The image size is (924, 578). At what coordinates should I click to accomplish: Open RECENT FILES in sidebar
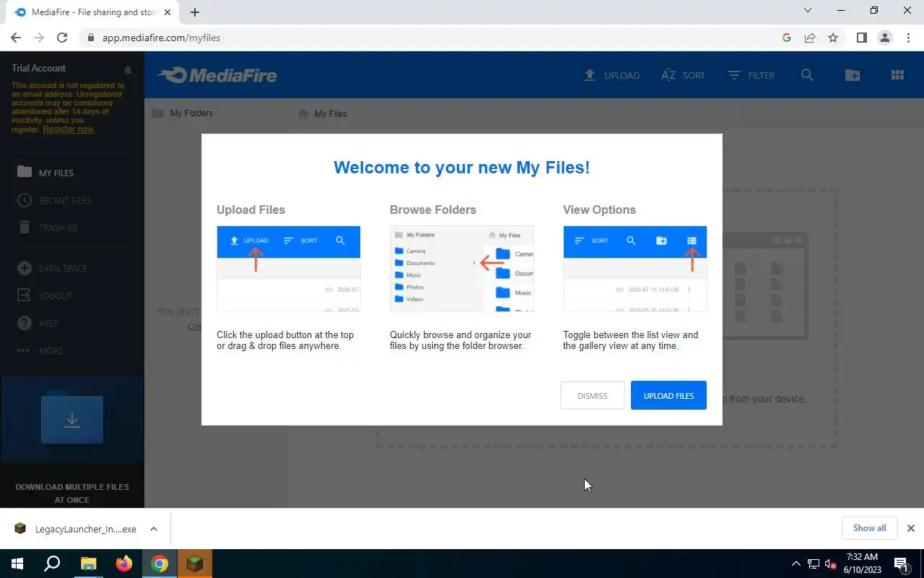pos(54,200)
